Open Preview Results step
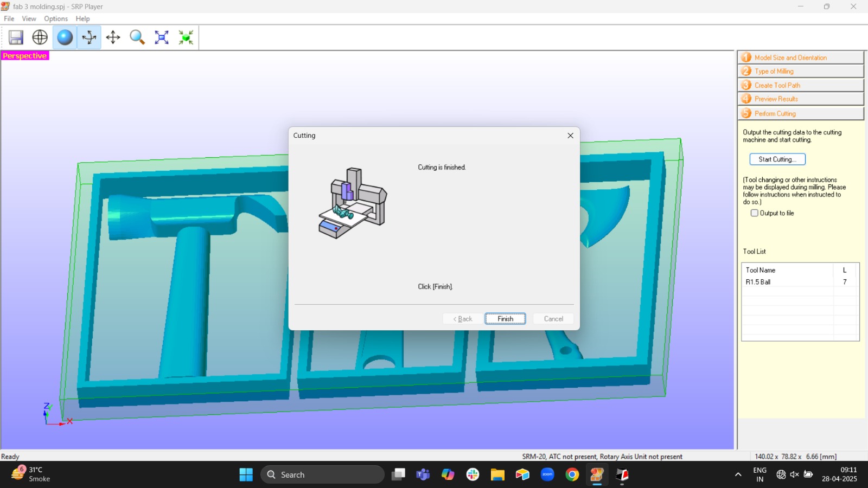Viewport: 868px width, 488px height. pyautogui.click(x=801, y=99)
